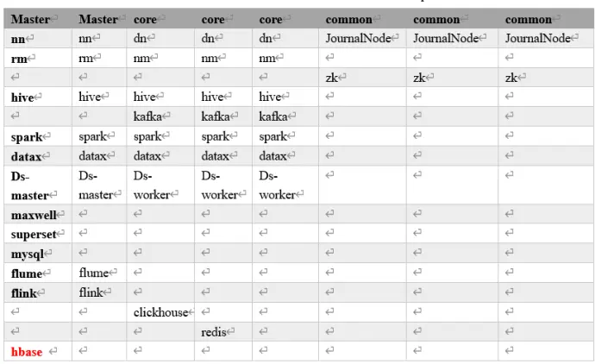Select the clickhouse table cell
Image resolution: width=595 pixels, height=364 pixels.
[x=160, y=312]
